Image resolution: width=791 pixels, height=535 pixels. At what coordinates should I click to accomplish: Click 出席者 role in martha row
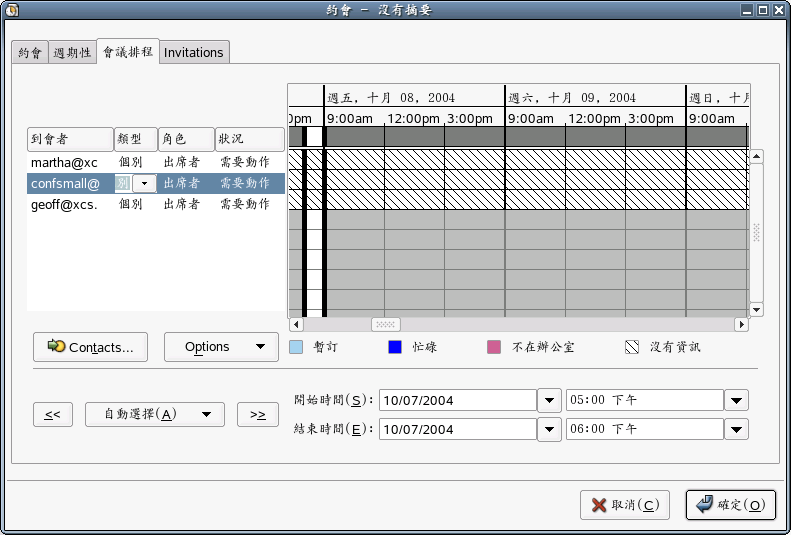coord(182,162)
